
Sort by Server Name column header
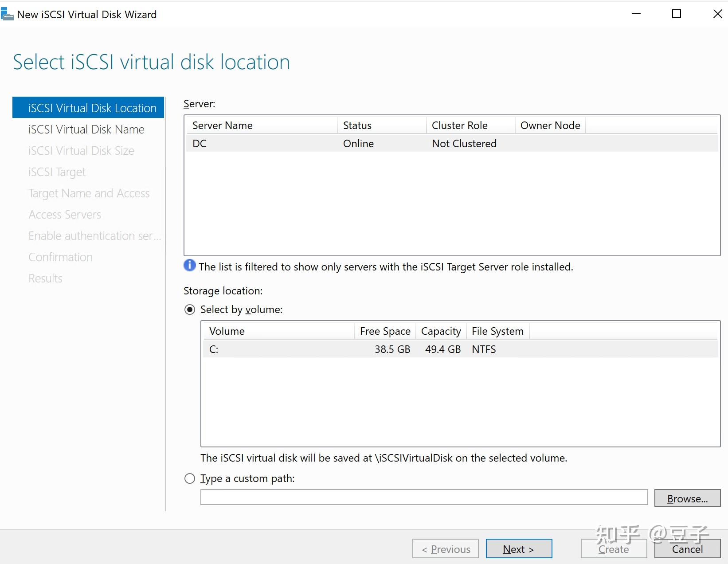point(262,125)
